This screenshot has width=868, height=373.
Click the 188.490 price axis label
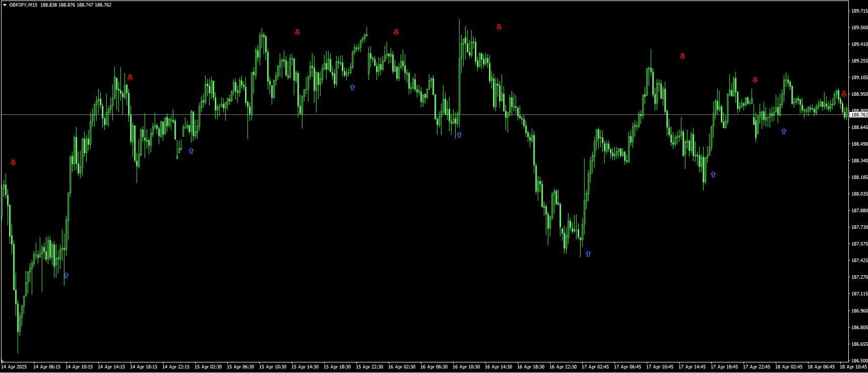[859, 144]
